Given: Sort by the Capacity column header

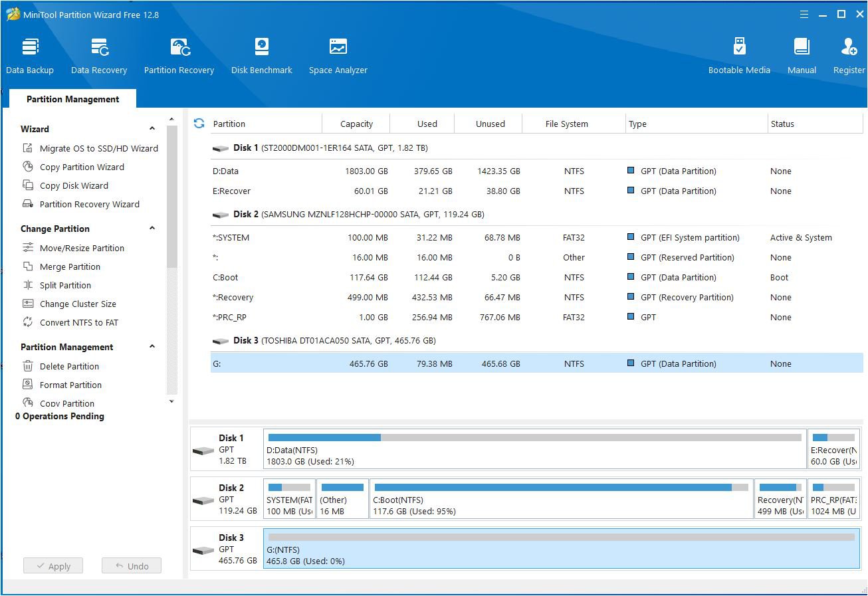Looking at the screenshot, I should pyautogui.click(x=356, y=124).
